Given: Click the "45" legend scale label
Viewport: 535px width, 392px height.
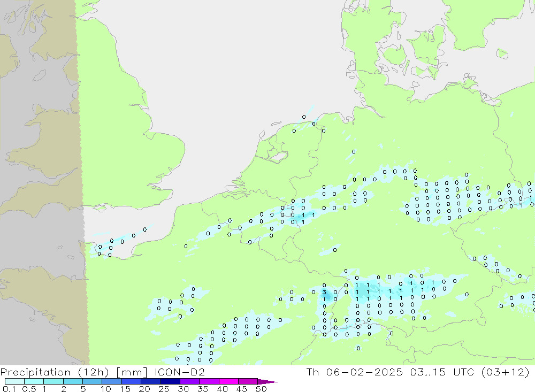Looking at the screenshot, I should 242,389.
